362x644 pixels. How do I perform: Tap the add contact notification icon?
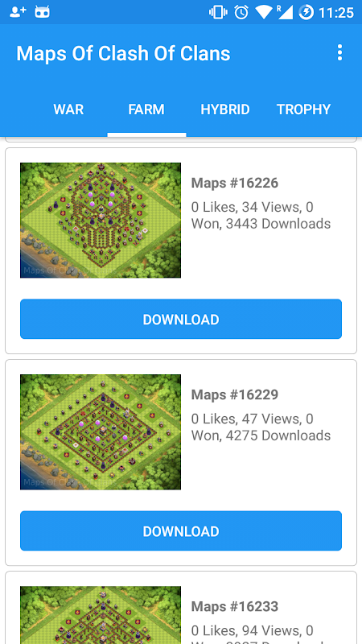point(17,12)
